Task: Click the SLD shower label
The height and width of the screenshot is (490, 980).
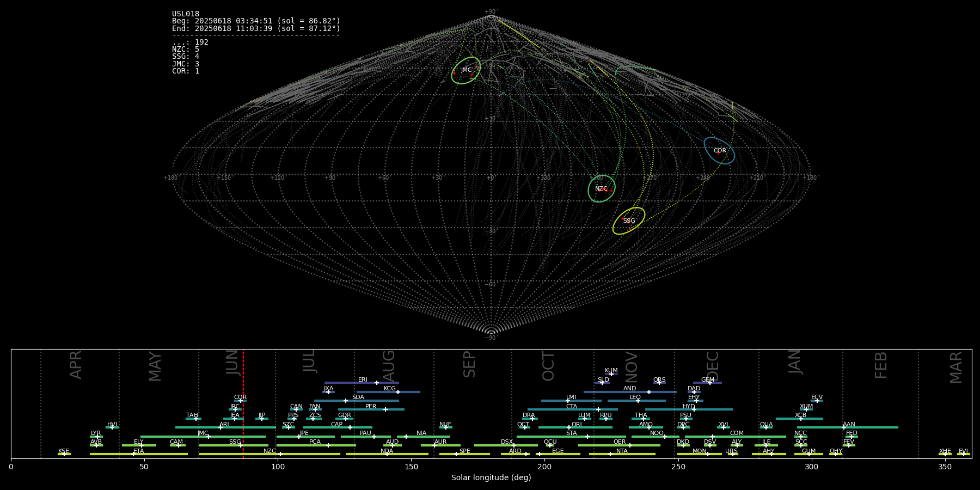Action: pyautogui.click(x=603, y=380)
